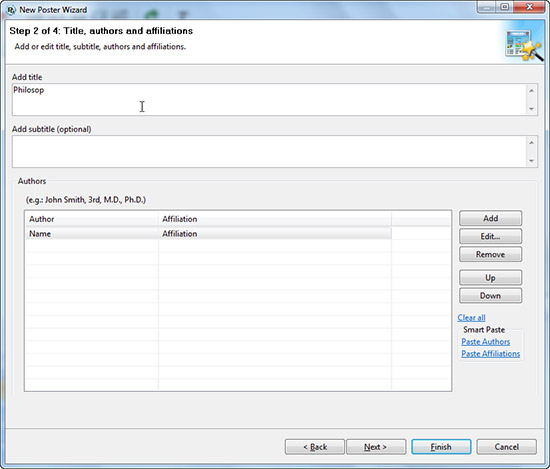Open the Edit... author dialog

(x=490, y=236)
